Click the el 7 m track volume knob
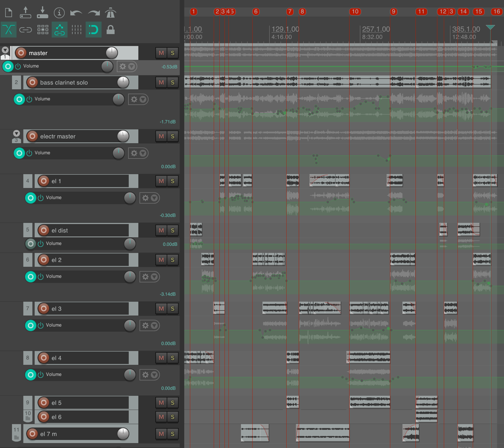 (123, 434)
